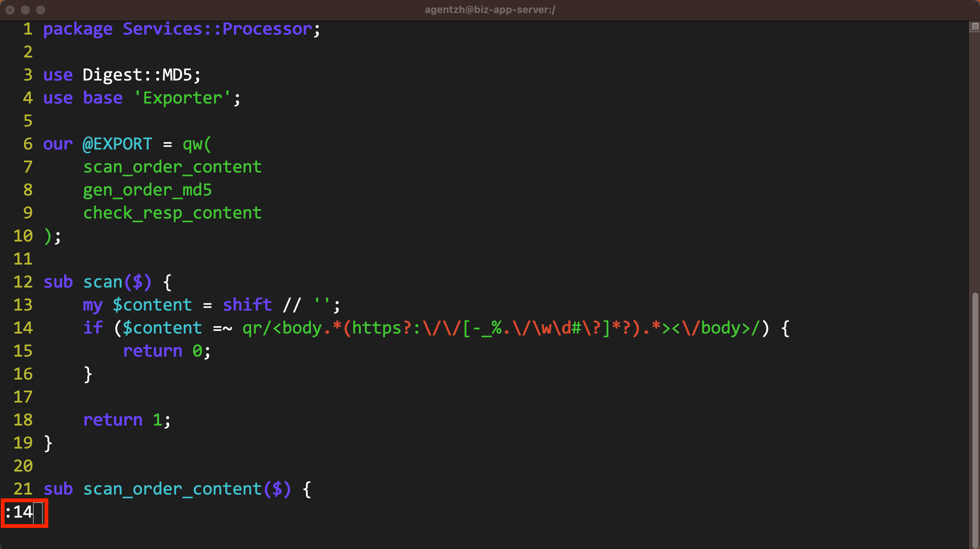
Task: Click 'return 0;' statement on line 15
Action: [x=166, y=351]
